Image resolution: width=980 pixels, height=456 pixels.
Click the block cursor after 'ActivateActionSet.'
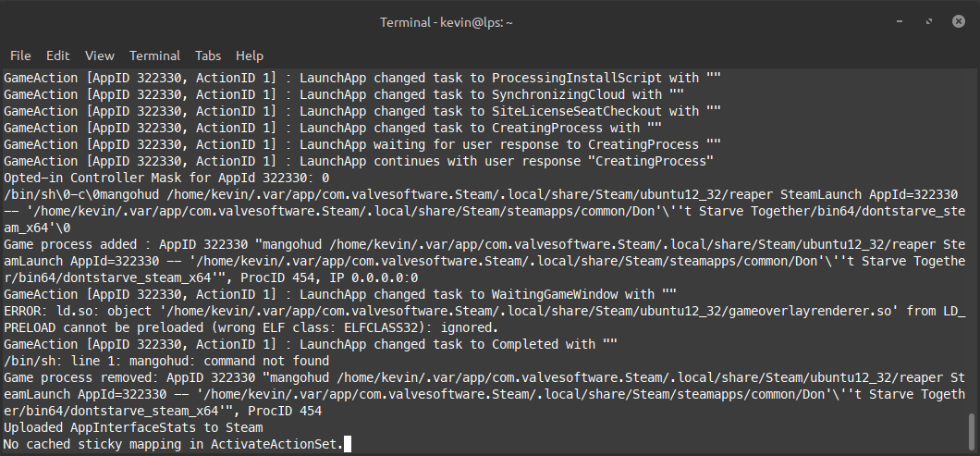pyautogui.click(x=348, y=445)
